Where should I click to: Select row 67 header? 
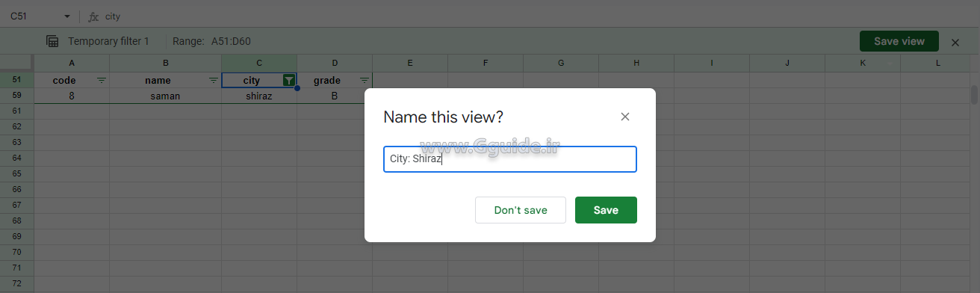pos(17,205)
